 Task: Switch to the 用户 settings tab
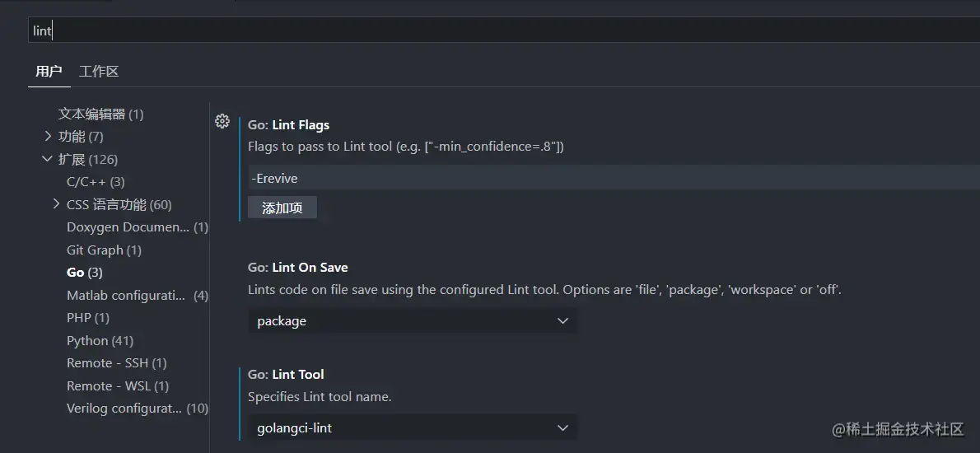coord(49,71)
